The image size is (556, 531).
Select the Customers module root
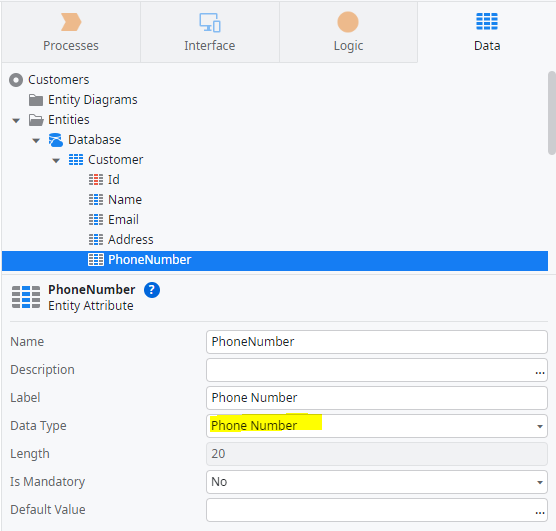click(59, 80)
